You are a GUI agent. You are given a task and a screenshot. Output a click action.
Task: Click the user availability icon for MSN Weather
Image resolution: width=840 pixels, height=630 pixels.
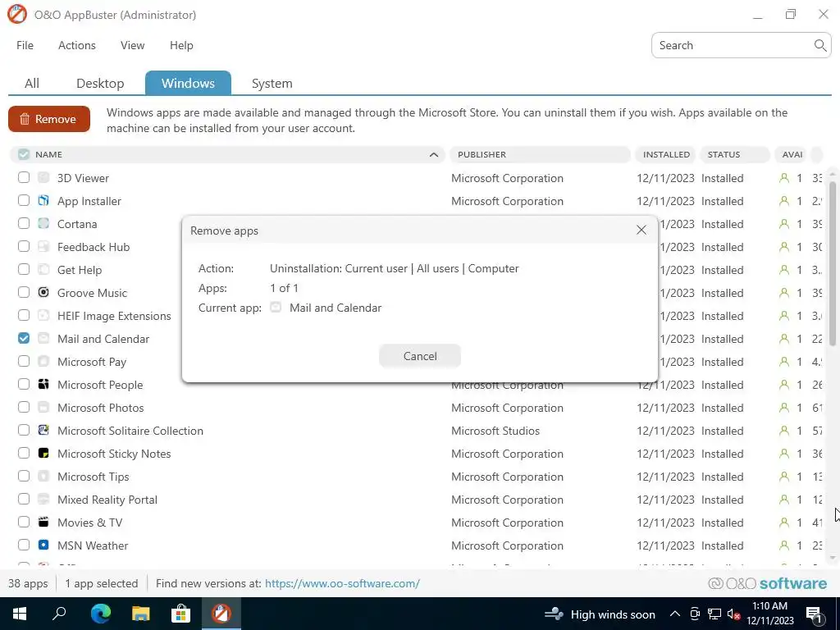click(x=783, y=546)
